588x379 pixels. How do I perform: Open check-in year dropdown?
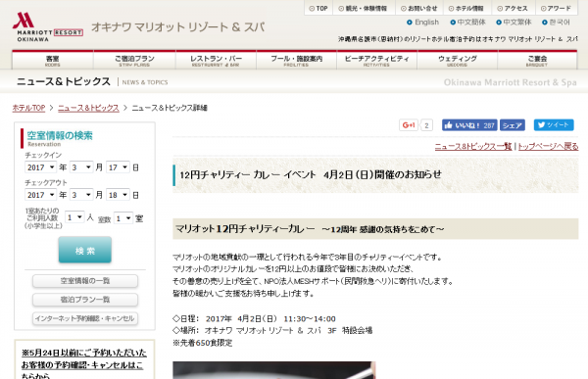[x=40, y=167]
